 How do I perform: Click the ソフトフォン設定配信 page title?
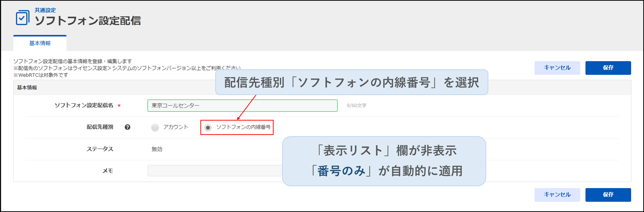[88, 21]
